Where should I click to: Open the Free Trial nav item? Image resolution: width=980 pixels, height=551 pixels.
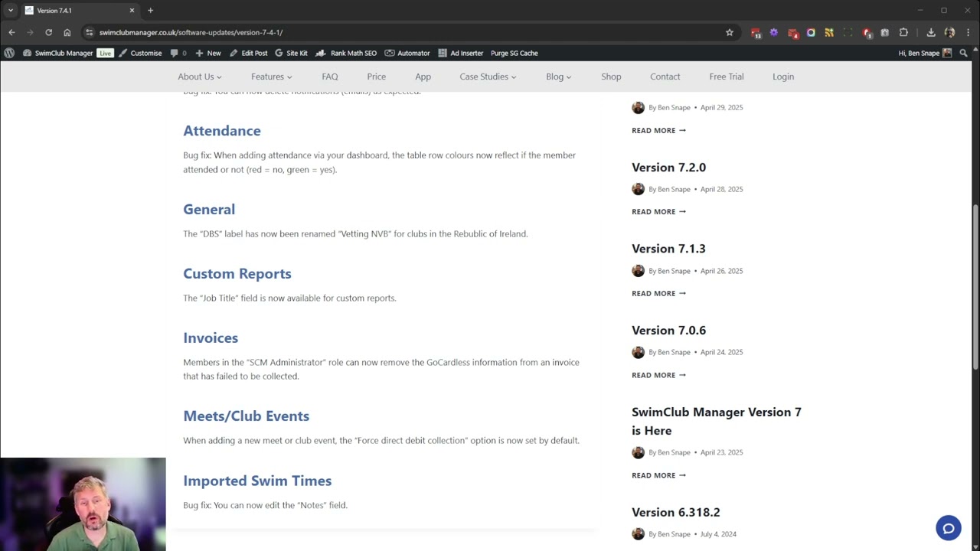[x=727, y=77]
